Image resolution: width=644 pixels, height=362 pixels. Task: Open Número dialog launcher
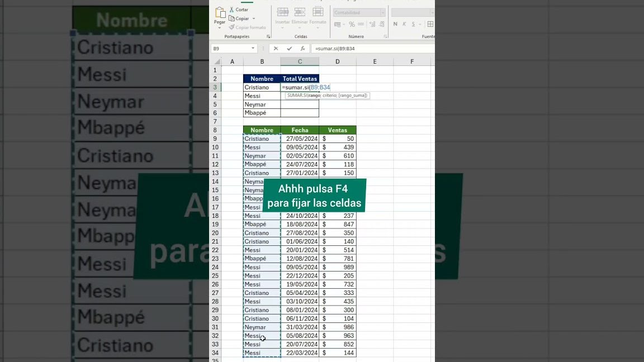click(x=386, y=36)
